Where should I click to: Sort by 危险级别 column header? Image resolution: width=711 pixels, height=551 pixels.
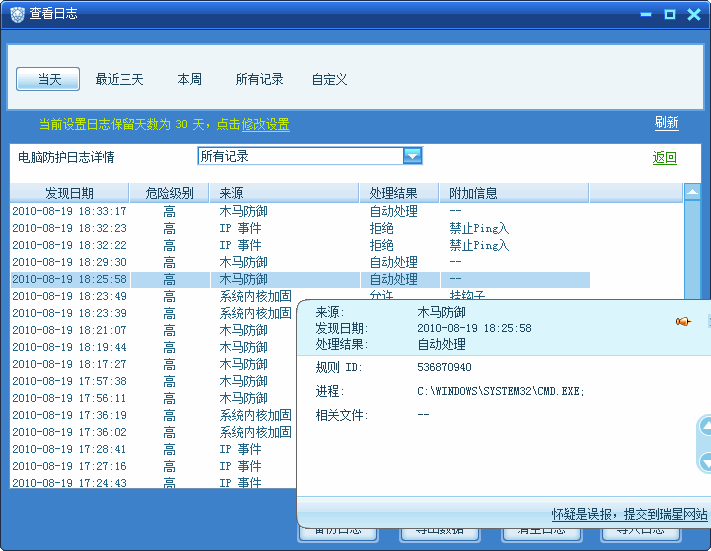pyautogui.click(x=169, y=193)
